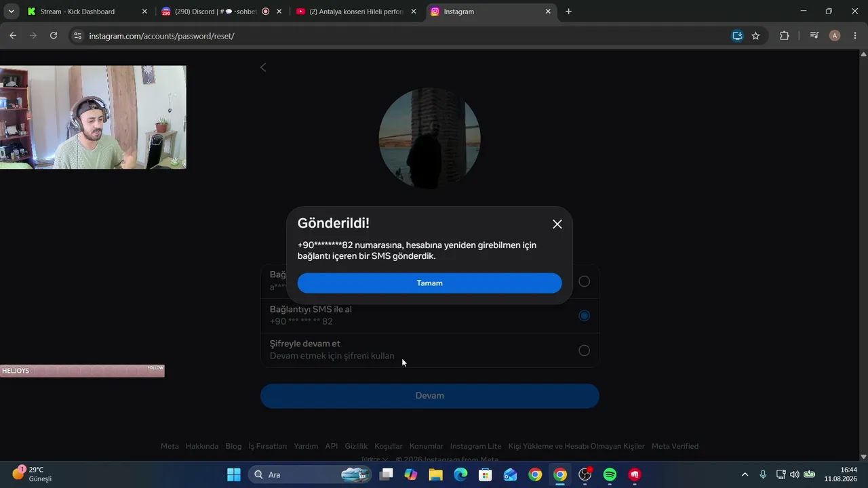Launch Copilot from the taskbar

[x=411, y=474]
